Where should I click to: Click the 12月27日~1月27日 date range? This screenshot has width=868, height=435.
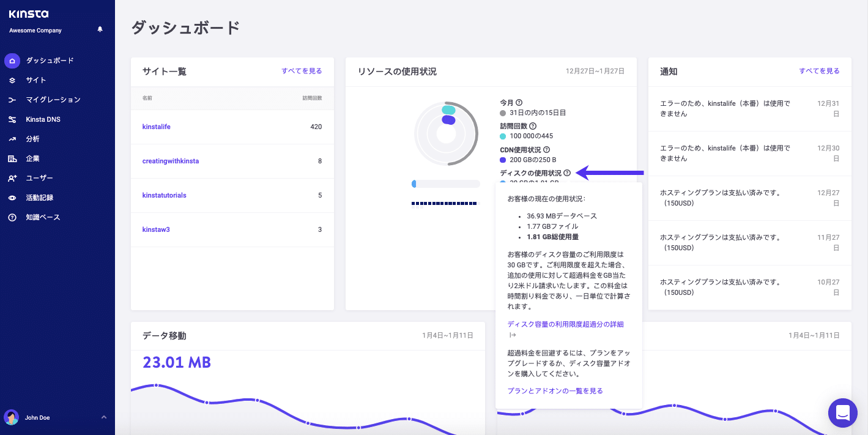[595, 72]
